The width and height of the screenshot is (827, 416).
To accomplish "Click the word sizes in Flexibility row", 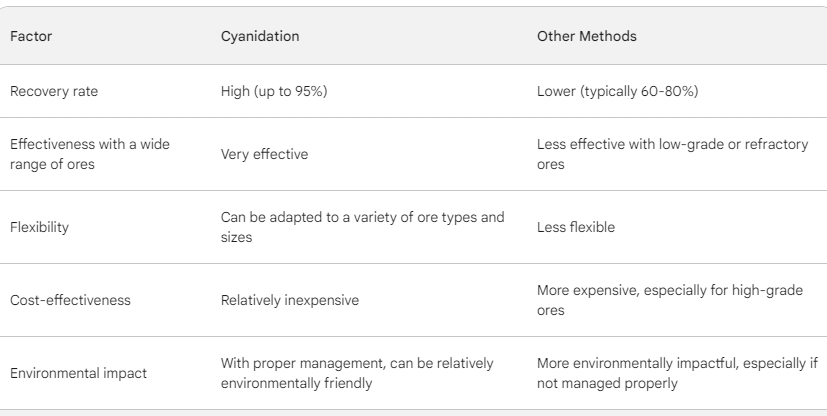I will pos(236,237).
